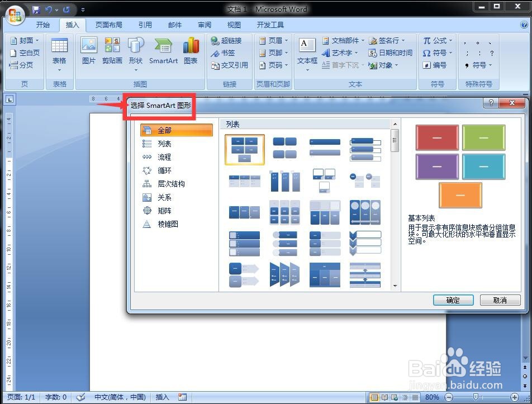Viewport: 532px width, 404px height.
Task: Open the Clip Art pane
Action: point(112,50)
